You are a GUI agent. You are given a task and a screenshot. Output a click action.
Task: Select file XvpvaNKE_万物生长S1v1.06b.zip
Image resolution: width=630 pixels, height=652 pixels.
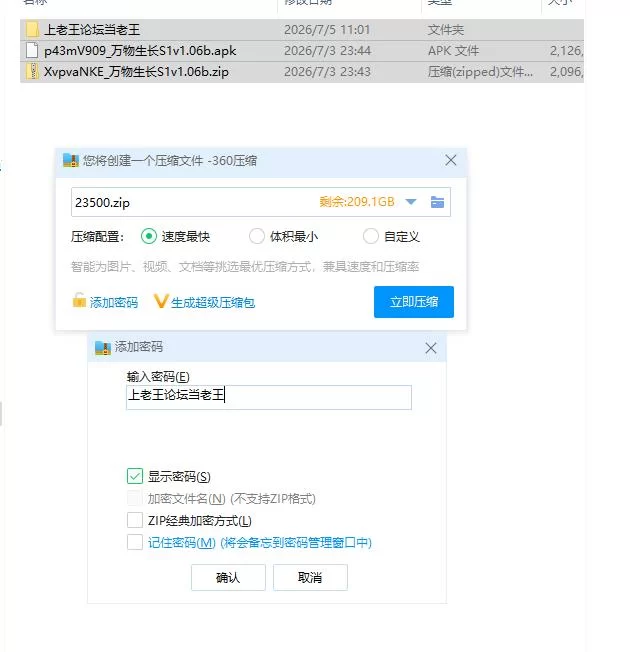[x=302, y=72]
